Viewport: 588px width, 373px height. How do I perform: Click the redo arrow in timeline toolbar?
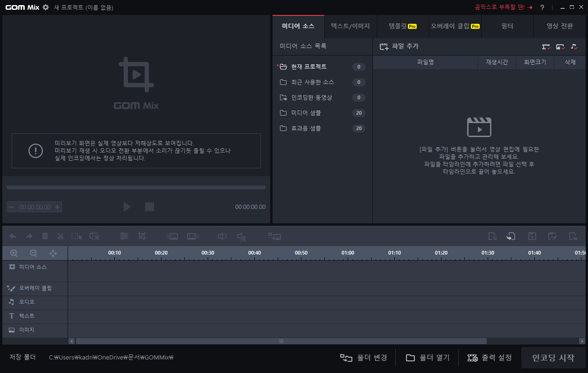[29, 236]
